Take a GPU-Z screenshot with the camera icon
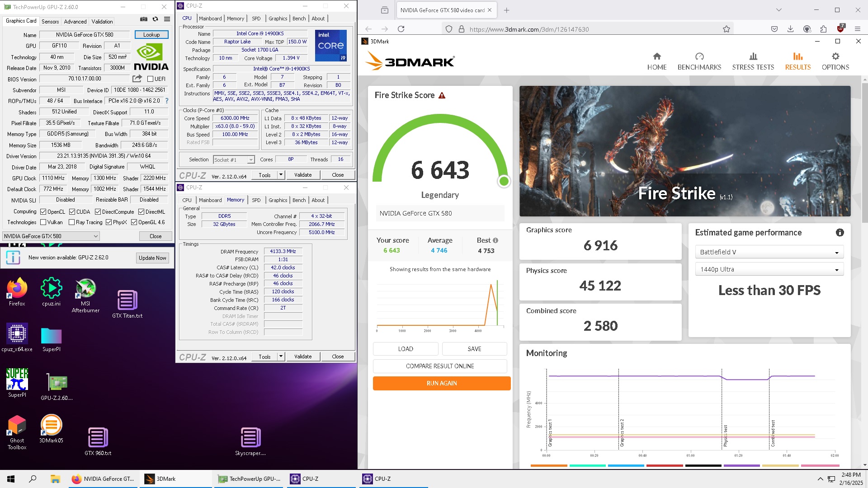The image size is (868, 488). point(144,19)
